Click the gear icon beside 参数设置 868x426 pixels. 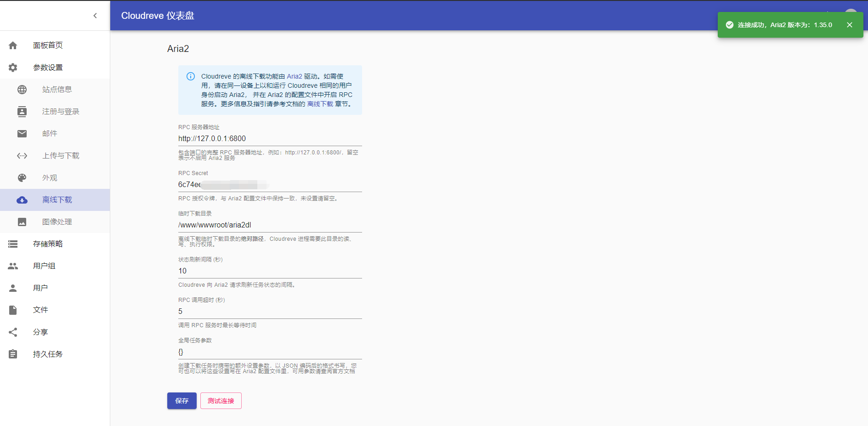pos(13,68)
